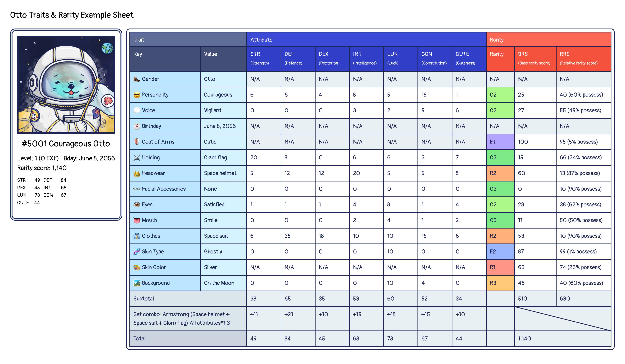The height and width of the screenshot is (364, 625).
Task: Click the Facial Accessories glasses icon
Action: [137, 189]
